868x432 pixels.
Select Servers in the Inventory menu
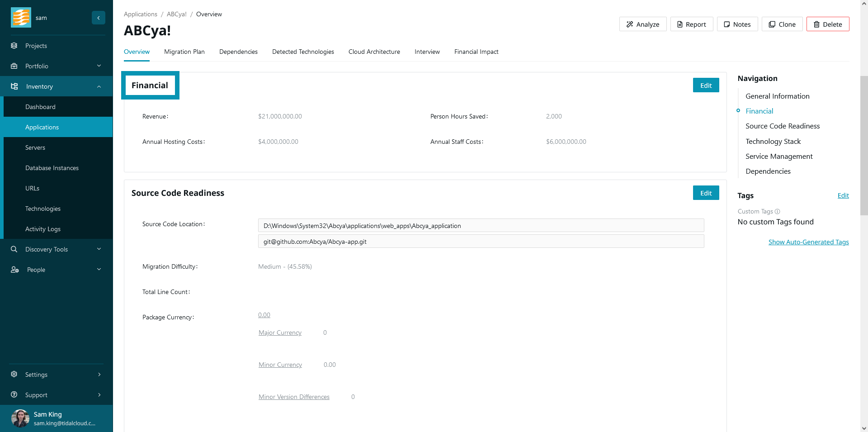click(35, 147)
